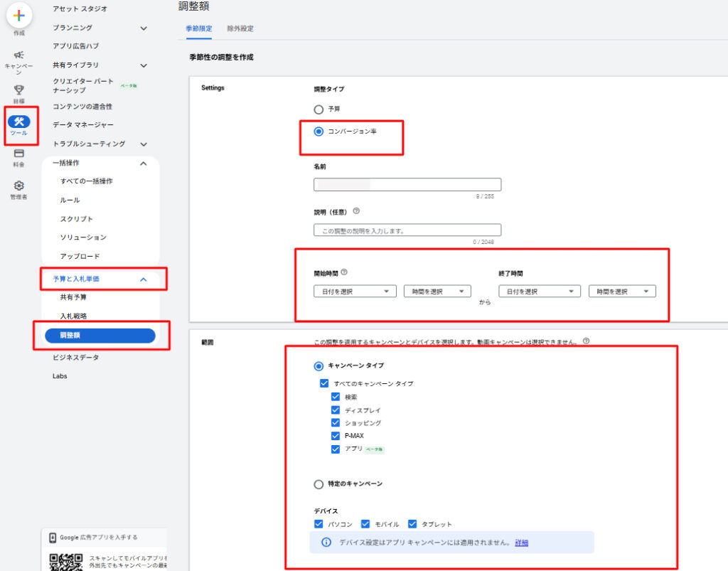
Task: Select the Tools wrench icon
Action: click(x=19, y=122)
